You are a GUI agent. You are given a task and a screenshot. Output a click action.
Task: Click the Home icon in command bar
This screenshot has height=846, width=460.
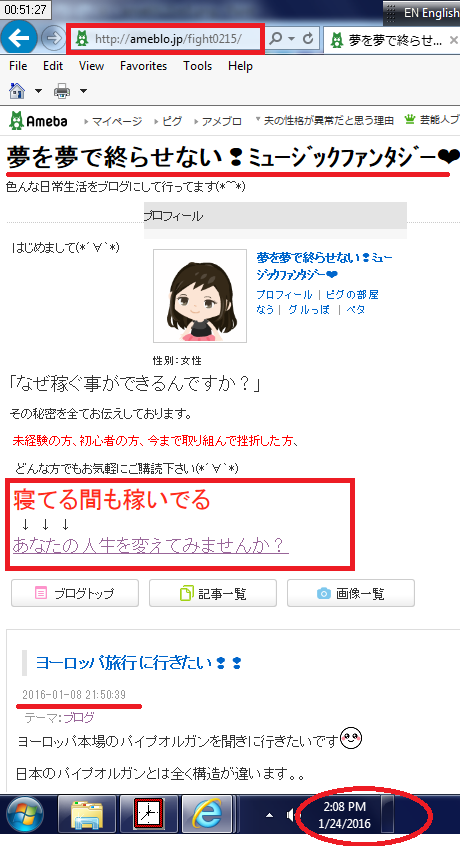click(x=18, y=91)
